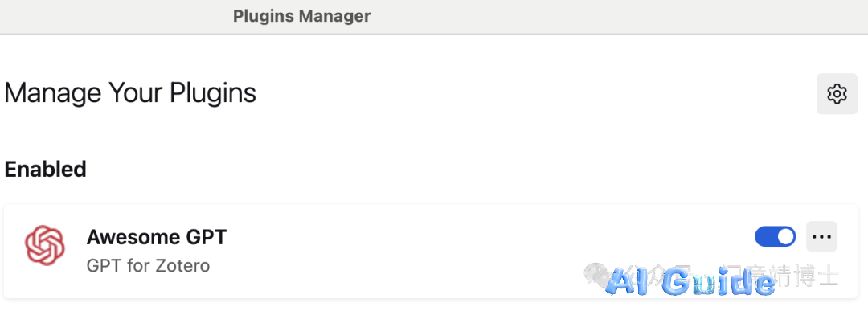Click the Plugins Manager window title
This screenshot has height=311, width=868.
tap(301, 16)
